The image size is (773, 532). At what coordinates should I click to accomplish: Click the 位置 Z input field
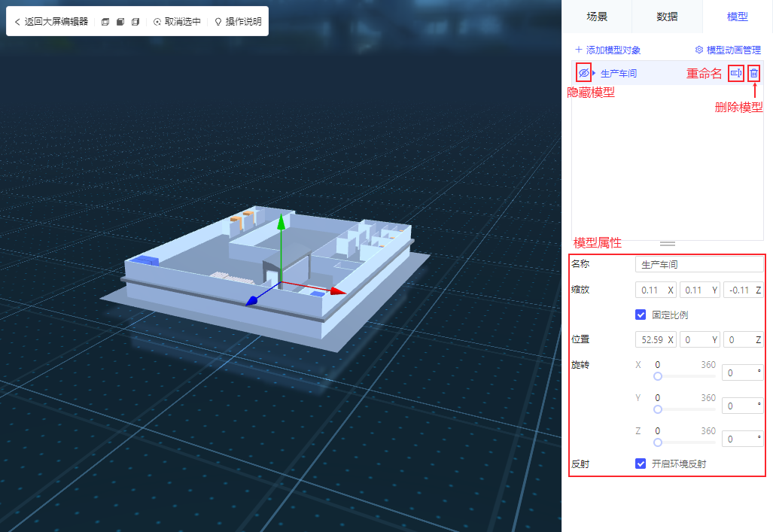coord(744,339)
